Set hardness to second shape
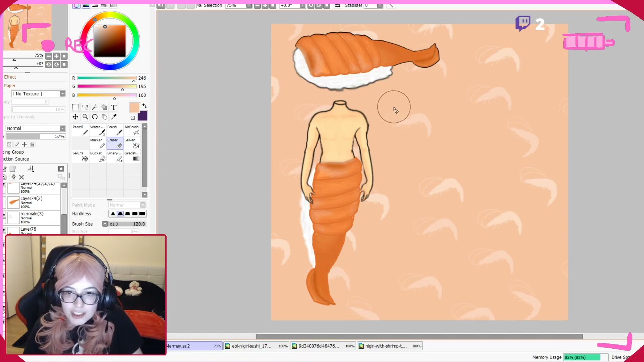Image resolution: width=644 pixels, height=362 pixels. (120, 214)
